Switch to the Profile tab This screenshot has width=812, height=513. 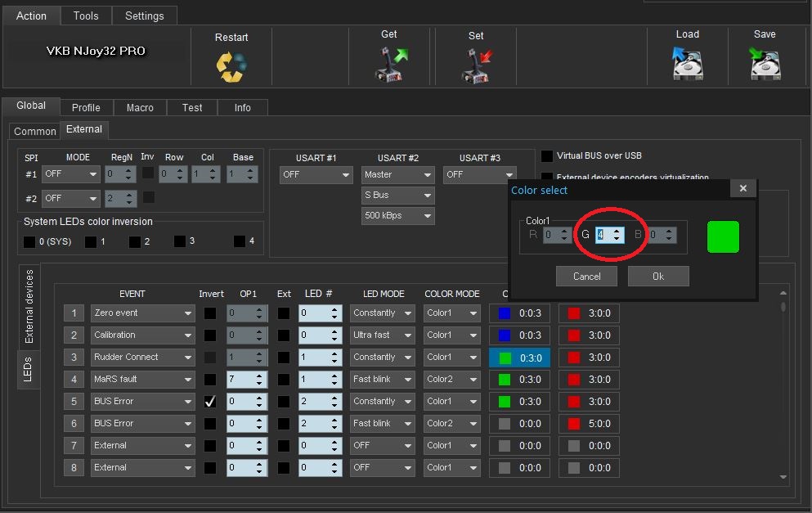[x=86, y=107]
